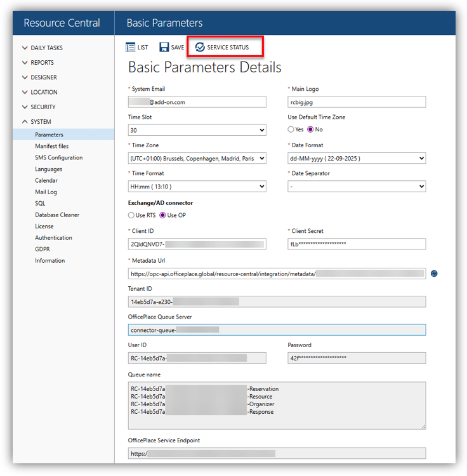This screenshot has width=467, height=476.
Task: Open Authentication in the sidebar
Action: (x=54, y=238)
